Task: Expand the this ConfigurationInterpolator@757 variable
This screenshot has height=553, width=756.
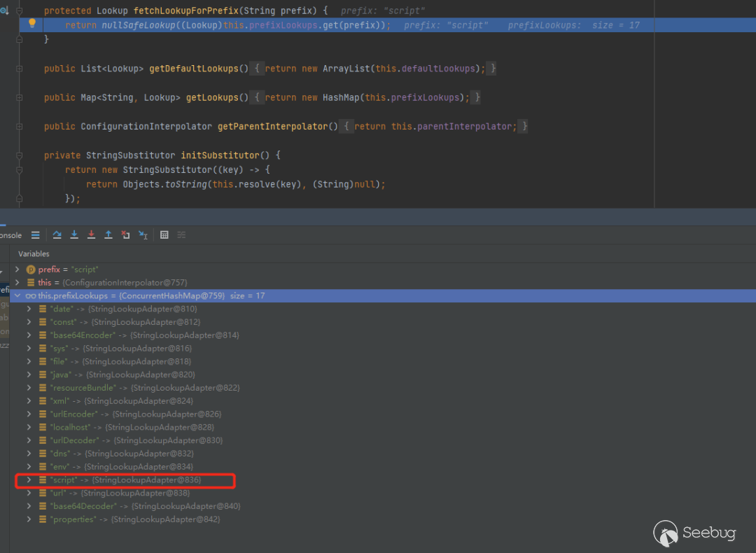Action: (17, 283)
